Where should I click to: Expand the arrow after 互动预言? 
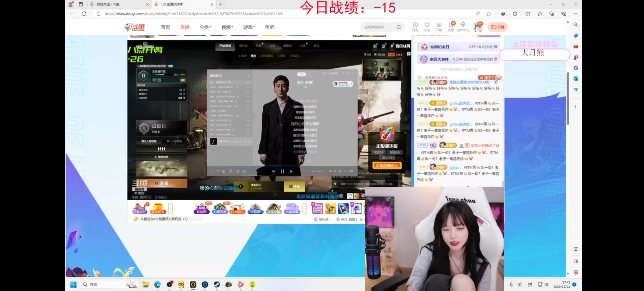(170, 208)
